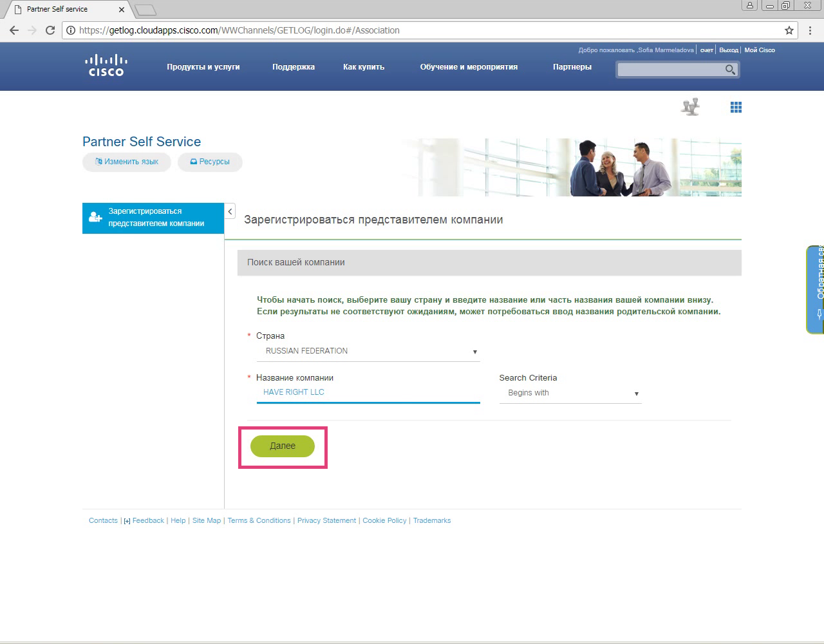This screenshot has height=644, width=824.
Task: Close the Partner Self service tab
Action: tap(121, 10)
